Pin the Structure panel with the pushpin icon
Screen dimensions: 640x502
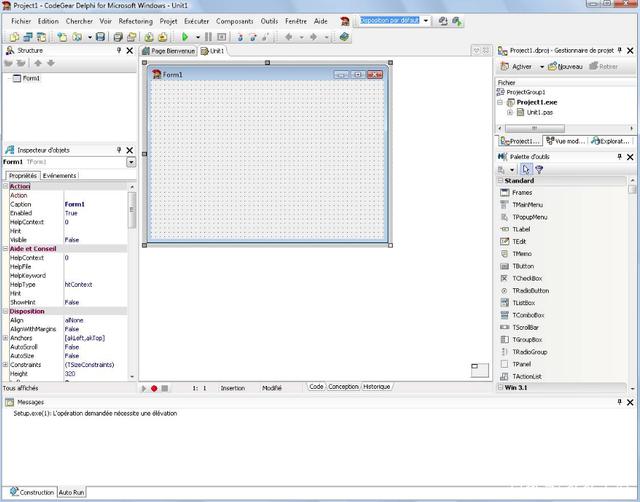click(x=119, y=50)
